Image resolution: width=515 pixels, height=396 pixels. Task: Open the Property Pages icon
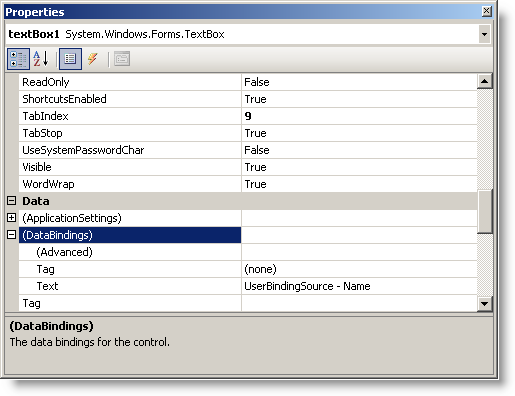tap(122, 59)
